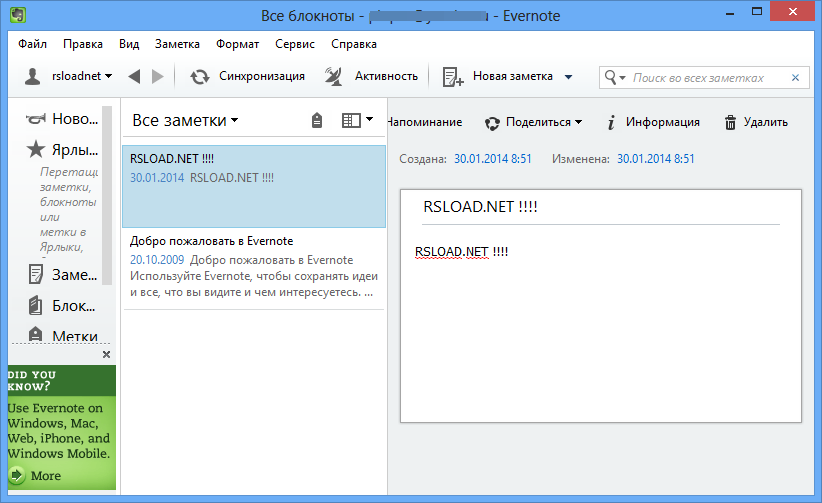This screenshot has width=822, height=503.
Task: Expand the Новая заметка dropdown arrow
Action: coord(568,77)
